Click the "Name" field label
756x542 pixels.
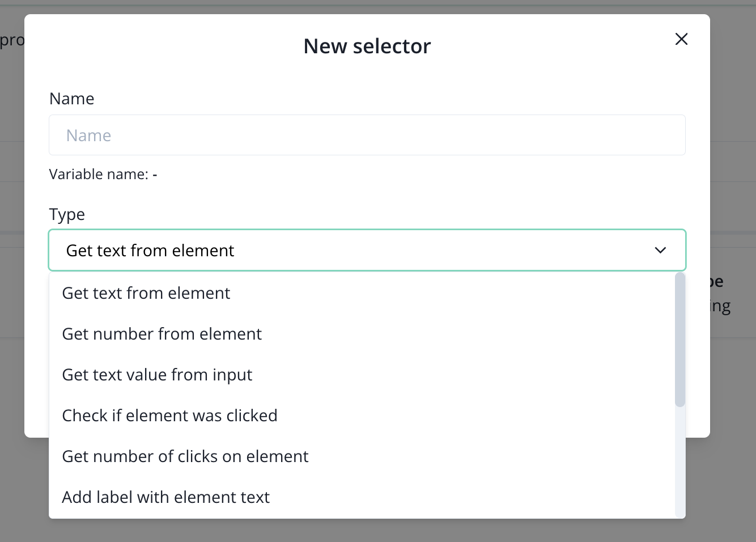pyautogui.click(x=72, y=99)
